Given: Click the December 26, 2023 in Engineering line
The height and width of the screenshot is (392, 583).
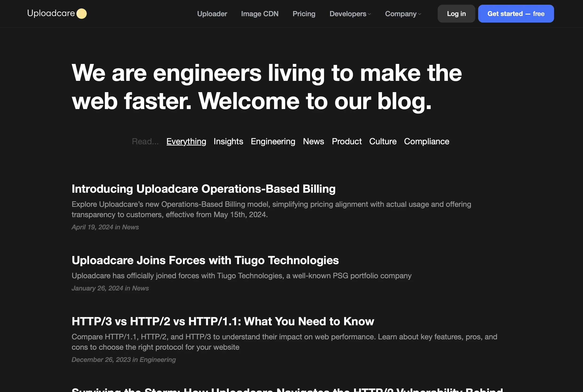Looking at the screenshot, I should (x=124, y=360).
